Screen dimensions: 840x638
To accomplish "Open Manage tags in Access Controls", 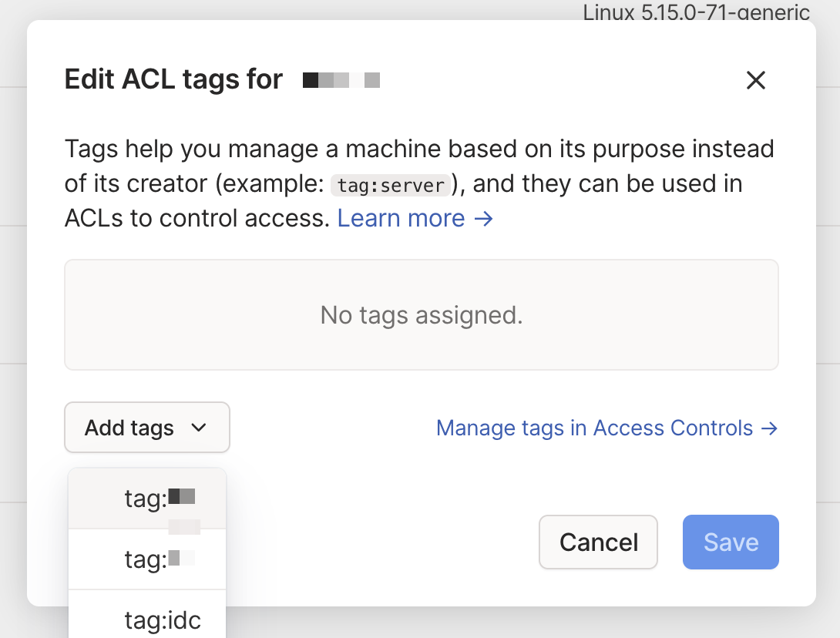I will point(594,428).
